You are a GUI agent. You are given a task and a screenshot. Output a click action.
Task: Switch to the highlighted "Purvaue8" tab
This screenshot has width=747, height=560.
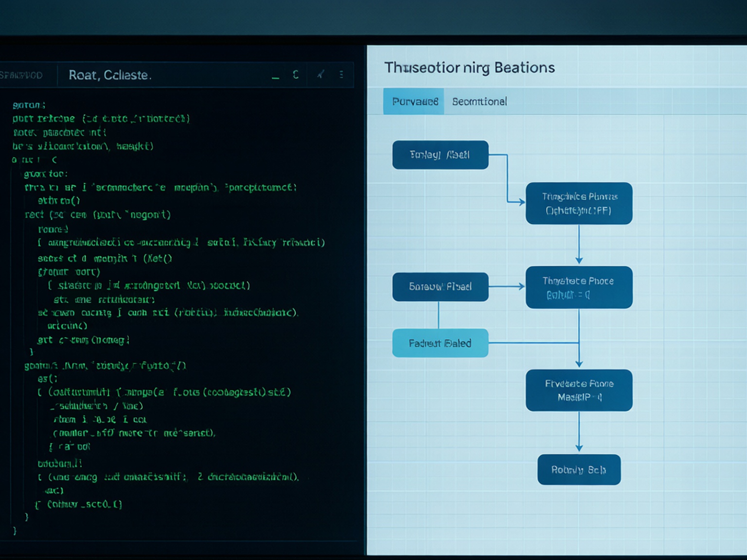[x=414, y=101]
